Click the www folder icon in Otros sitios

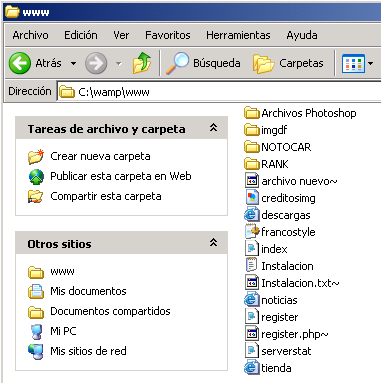tap(36, 272)
